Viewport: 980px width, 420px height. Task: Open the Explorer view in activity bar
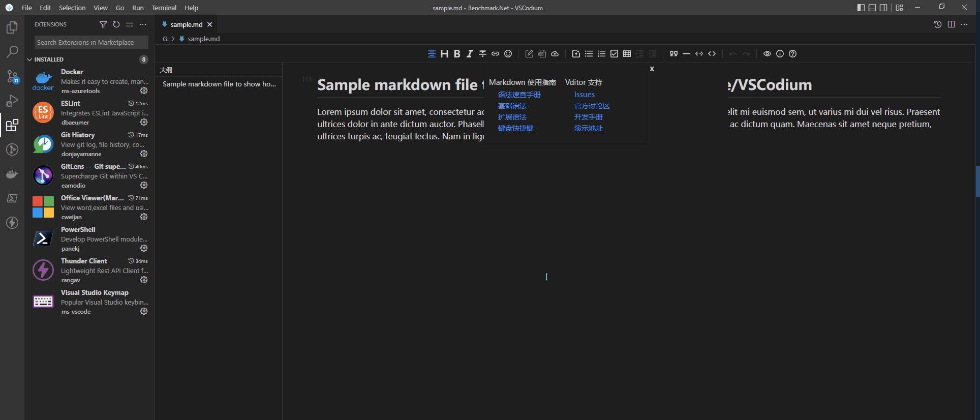[12, 27]
